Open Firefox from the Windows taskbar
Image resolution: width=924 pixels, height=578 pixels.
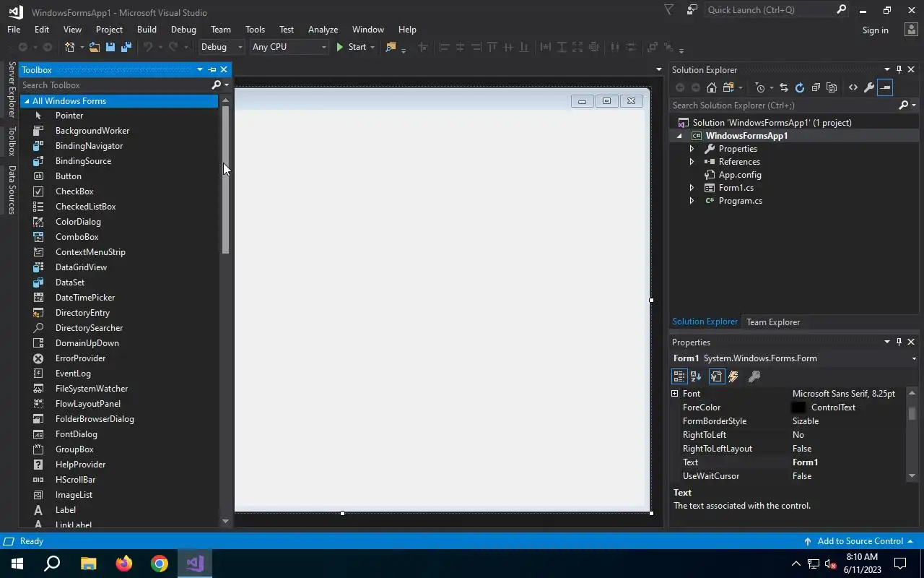pos(124,564)
